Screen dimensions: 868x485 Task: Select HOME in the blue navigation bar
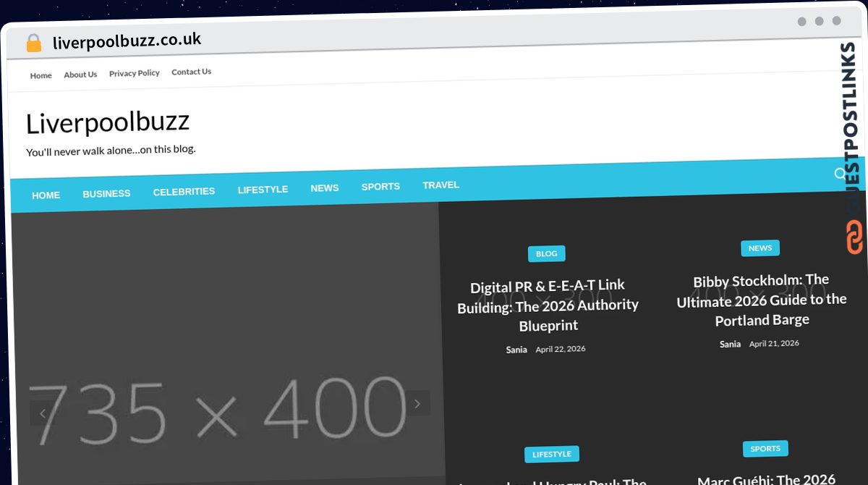point(46,195)
